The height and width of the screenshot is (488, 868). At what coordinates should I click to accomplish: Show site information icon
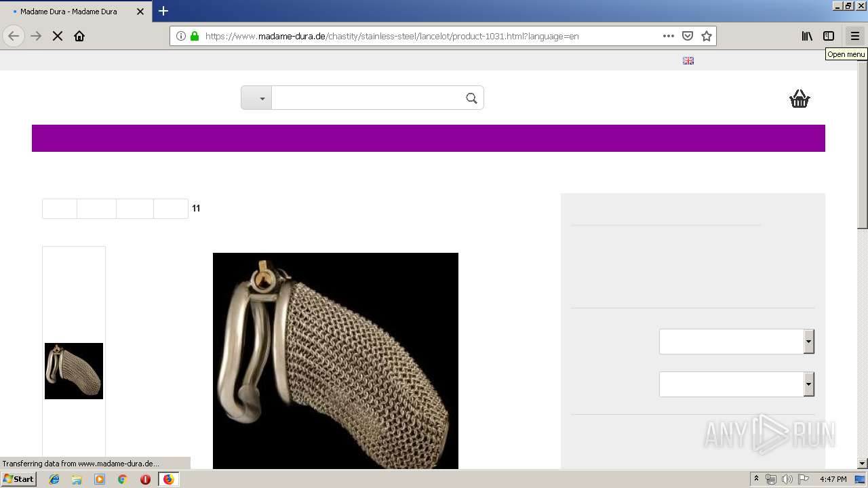(181, 36)
